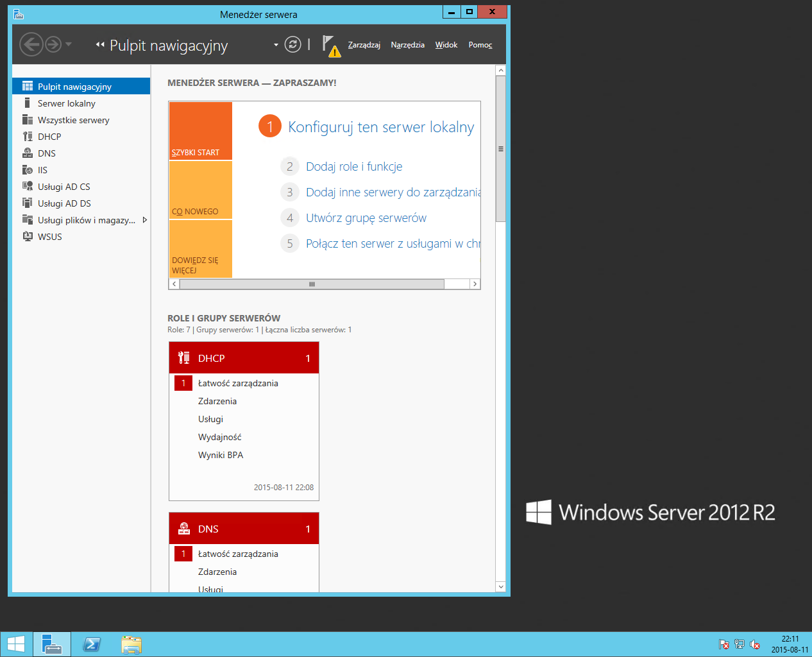Click the horizontal scrollbar right arrow in welcome panel
This screenshot has height=657, width=812.
point(475,284)
